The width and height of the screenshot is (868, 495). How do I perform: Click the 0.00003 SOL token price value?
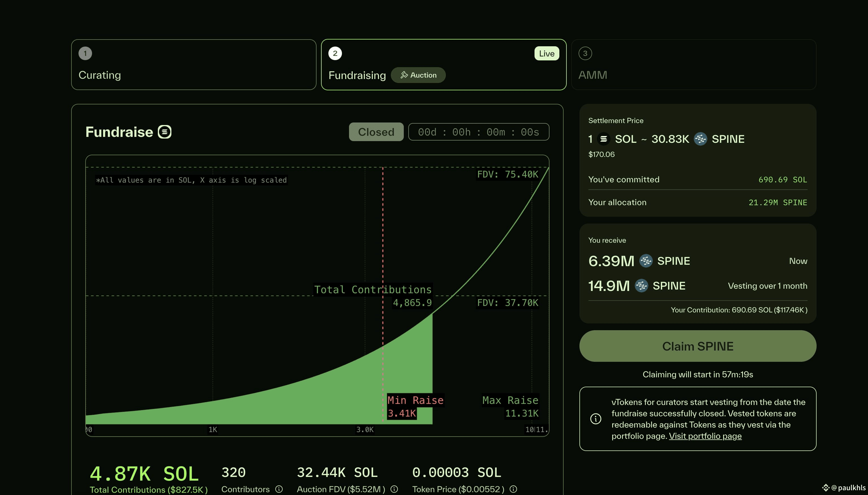[x=456, y=472]
